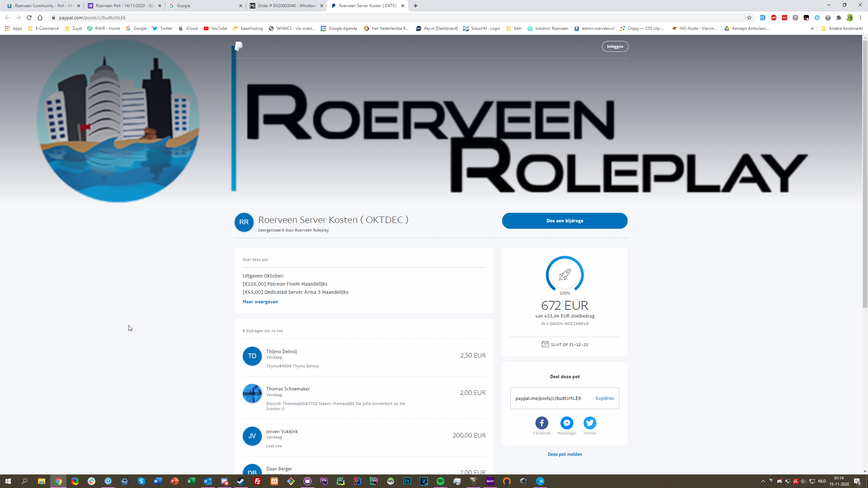The height and width of the screenshot is (488, 868).
Task: Share pot via Messenger icon
Action: (x=567, y=423)
